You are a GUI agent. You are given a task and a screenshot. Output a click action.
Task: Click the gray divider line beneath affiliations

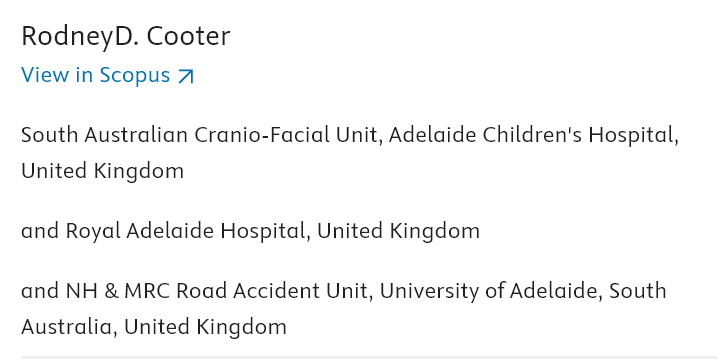[x=370, y=357]
